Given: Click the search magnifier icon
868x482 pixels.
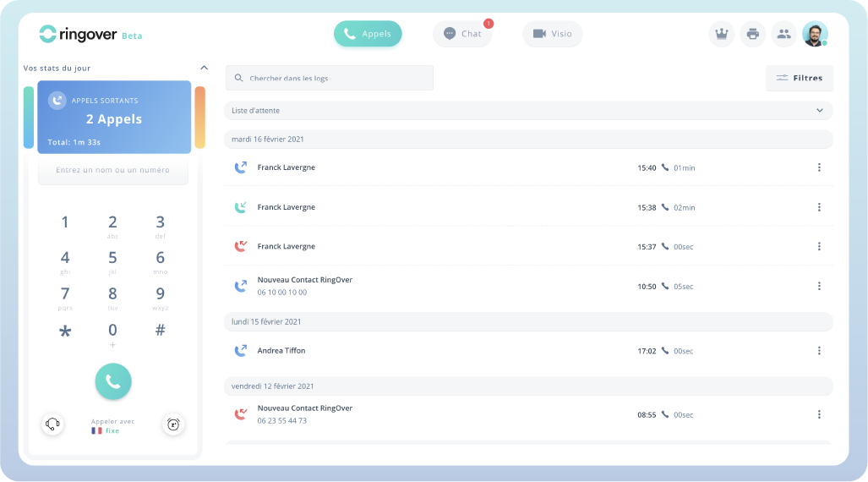Looking at the screenshot, I should click(238, 78).
